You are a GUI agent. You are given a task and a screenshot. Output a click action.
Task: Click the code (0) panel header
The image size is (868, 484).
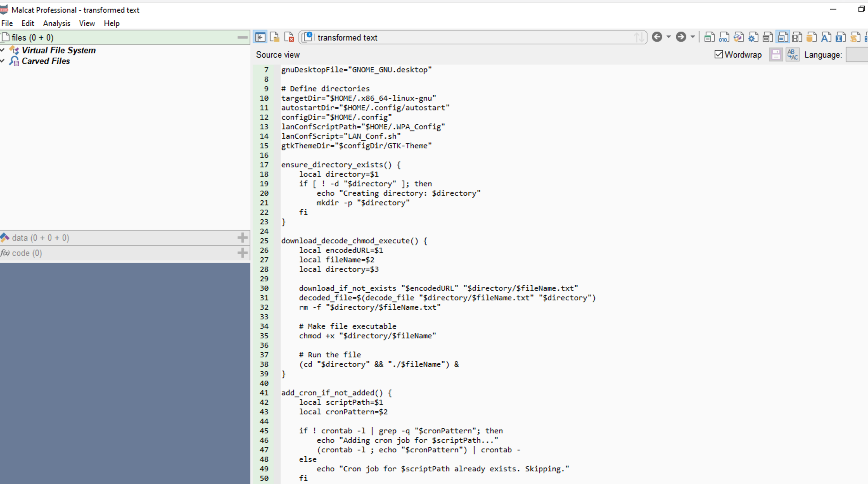(125, 253)
